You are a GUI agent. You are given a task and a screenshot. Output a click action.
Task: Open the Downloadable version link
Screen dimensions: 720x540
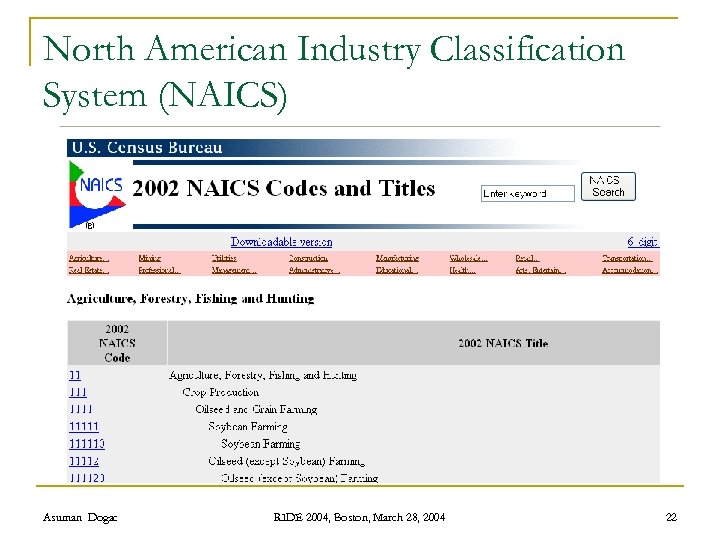click(x=281, y=242)
